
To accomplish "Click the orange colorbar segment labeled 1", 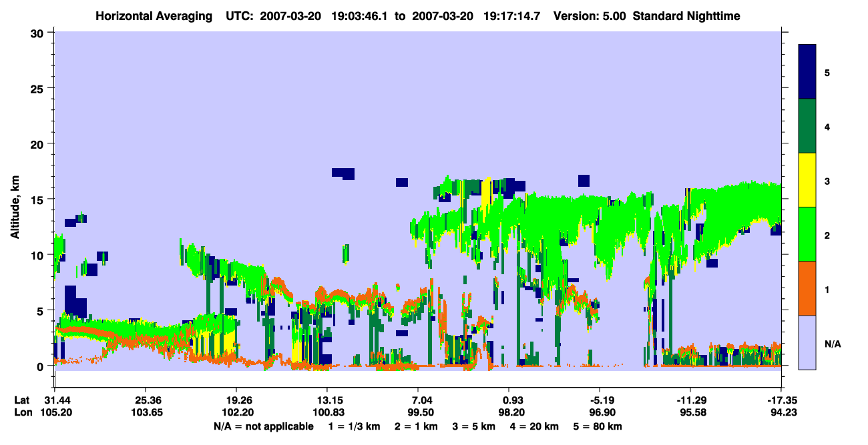I will point(807,288).
